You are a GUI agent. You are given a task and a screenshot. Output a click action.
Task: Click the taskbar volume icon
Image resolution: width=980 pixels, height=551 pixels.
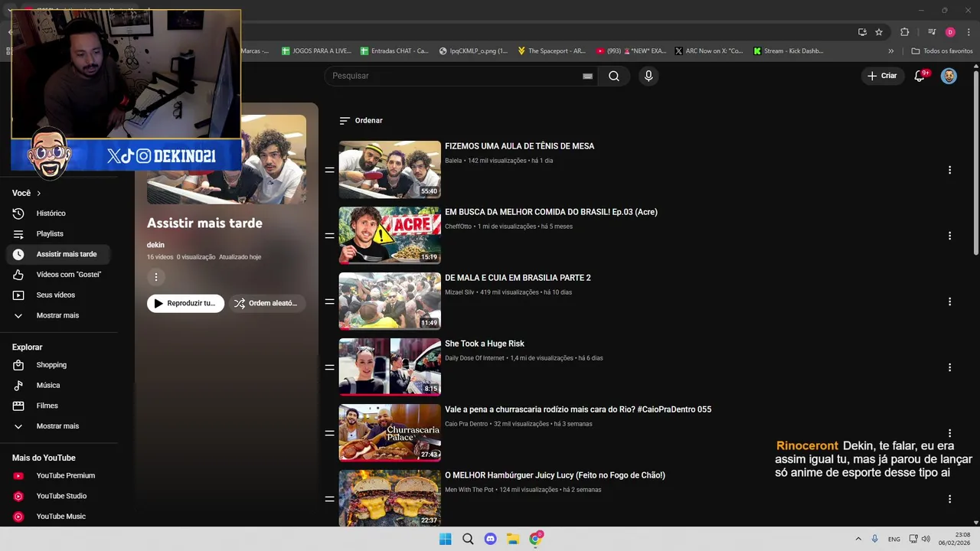[x=926, y=539]
